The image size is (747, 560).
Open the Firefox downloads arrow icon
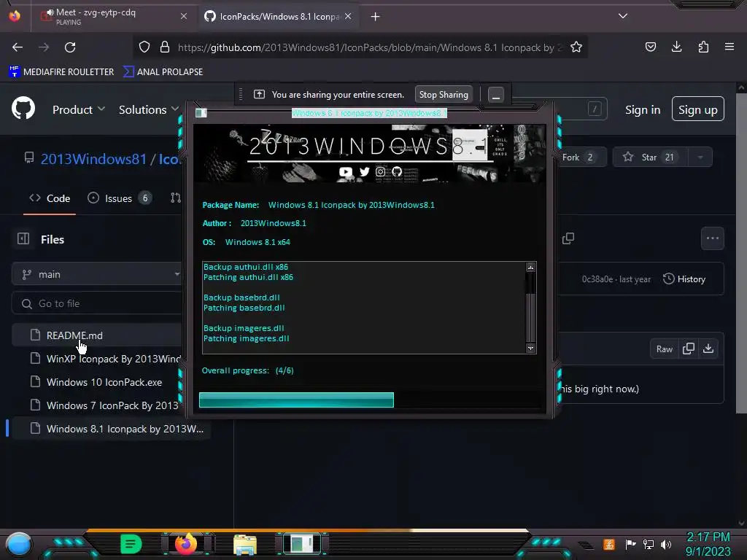click(676, 47)
